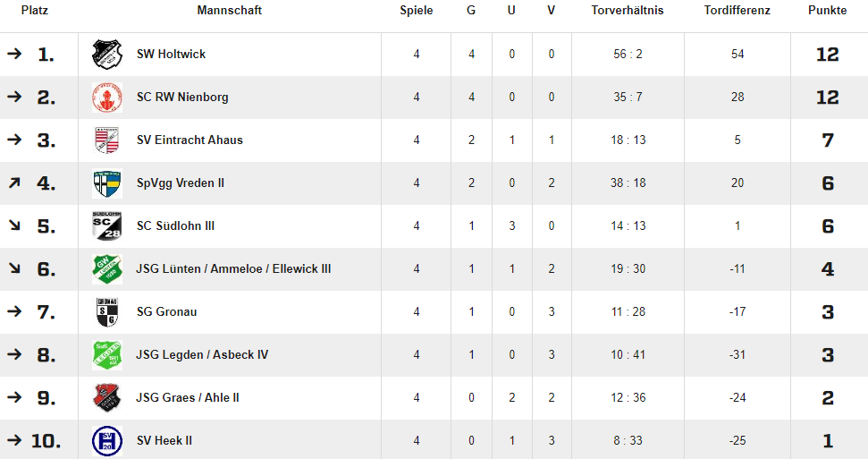Image resolution: width=868 pixels, height=459 pixels.
Task: Click the JSG Legden / Asbeck IV logo
Action: pyautogui.click(x=106, y=355)
